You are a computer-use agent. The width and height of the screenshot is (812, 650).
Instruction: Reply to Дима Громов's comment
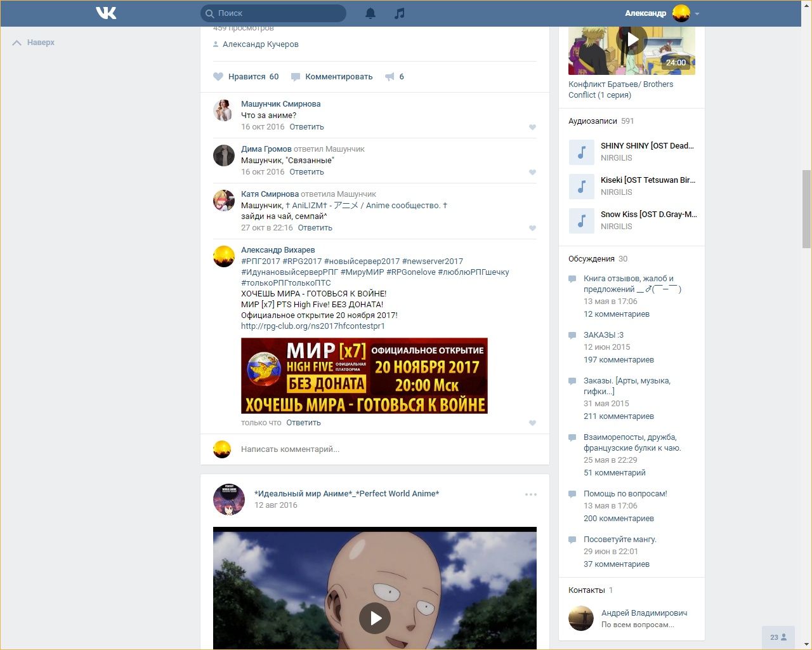click(x=306, y=172)
